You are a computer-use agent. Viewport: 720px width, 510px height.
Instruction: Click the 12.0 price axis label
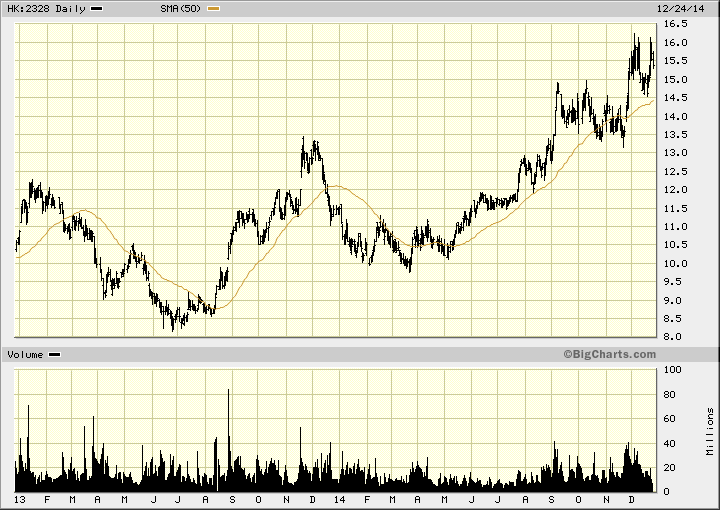[675, 190]
